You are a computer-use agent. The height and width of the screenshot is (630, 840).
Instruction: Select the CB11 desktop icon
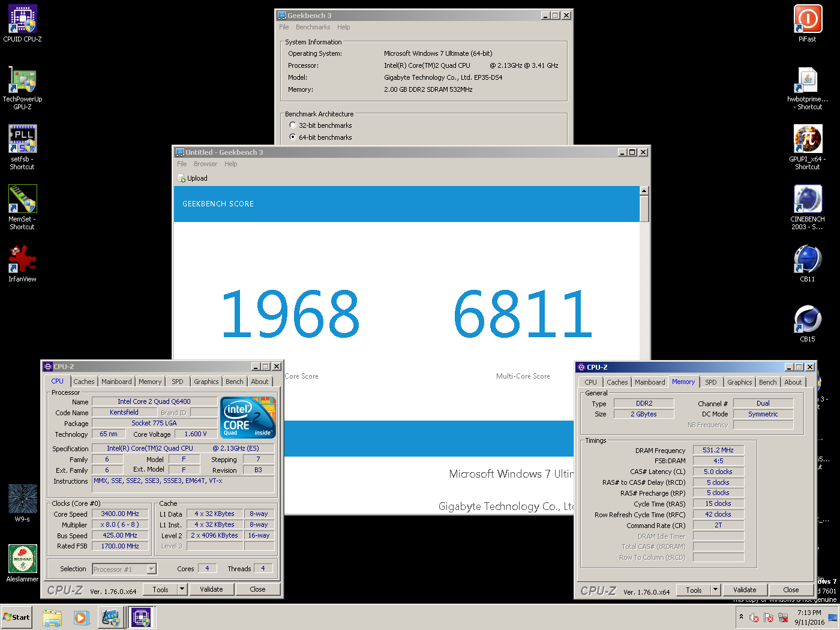pos(808,263)
